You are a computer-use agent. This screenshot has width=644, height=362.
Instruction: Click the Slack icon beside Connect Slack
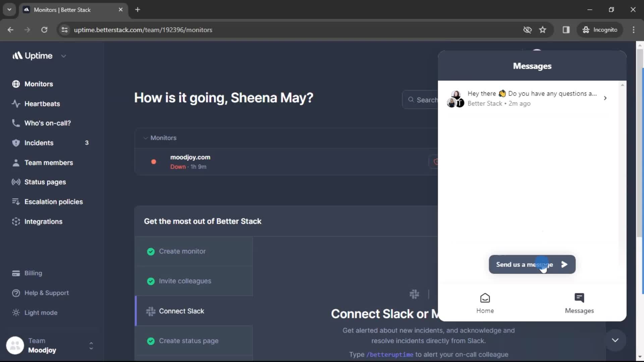click(151, 311)
